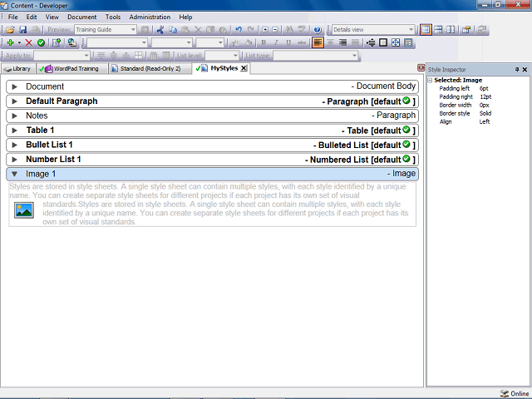Open the dropdown arrow beside the green plus

[x=19, y=42]
